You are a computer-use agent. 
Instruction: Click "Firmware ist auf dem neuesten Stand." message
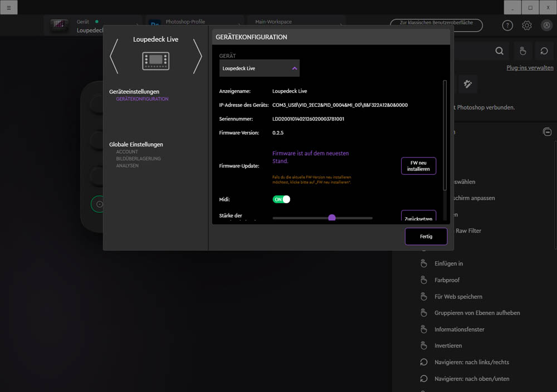310,157
